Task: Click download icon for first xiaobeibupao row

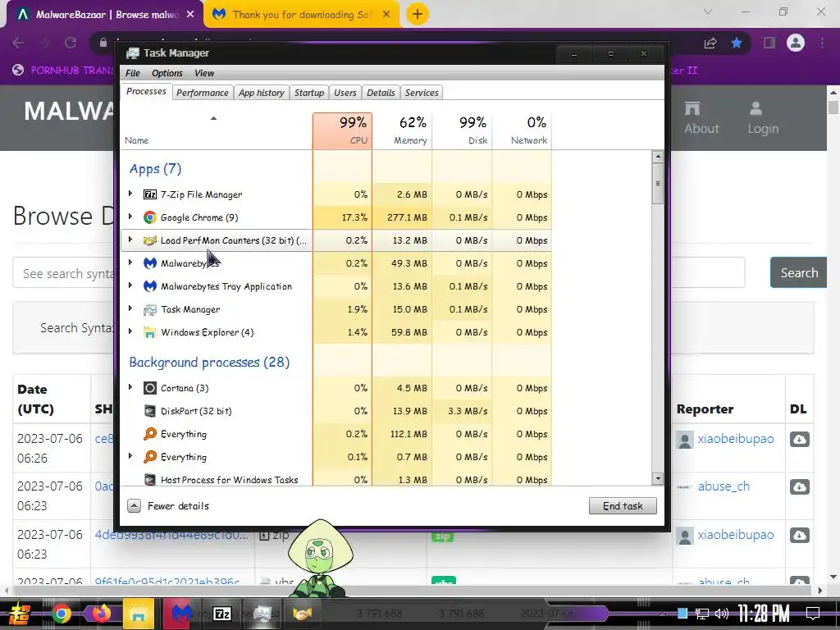Action: coord(799,440)
